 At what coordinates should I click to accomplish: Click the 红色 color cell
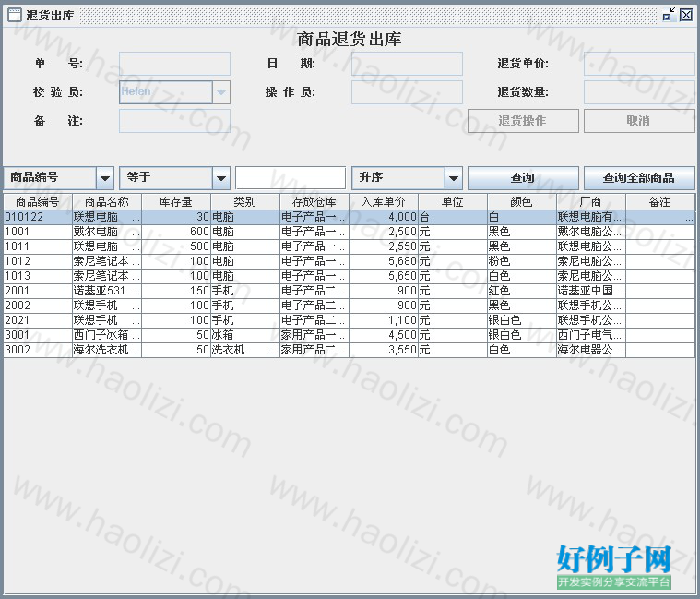click(522, 291)
